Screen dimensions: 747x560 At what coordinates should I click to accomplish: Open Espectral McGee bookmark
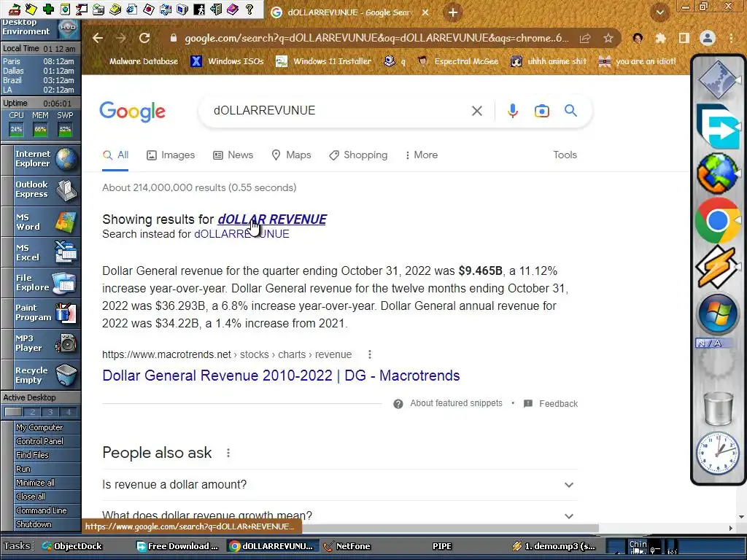pyautogui.click(x=458, y=61)
